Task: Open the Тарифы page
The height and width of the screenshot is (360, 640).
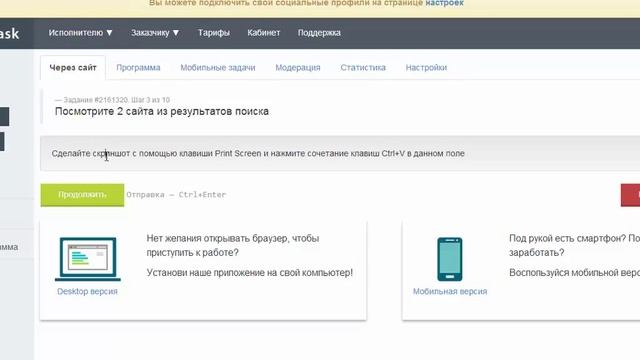Action: (213, 33)
